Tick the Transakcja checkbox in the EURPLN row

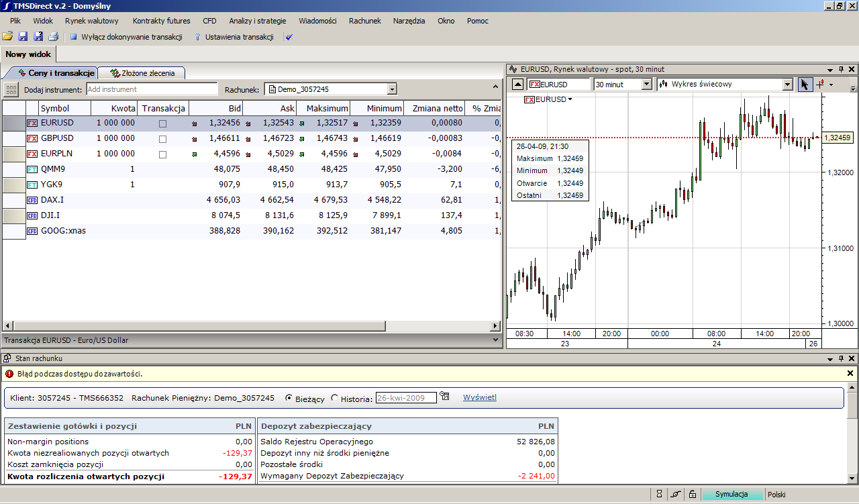point(162,154)
